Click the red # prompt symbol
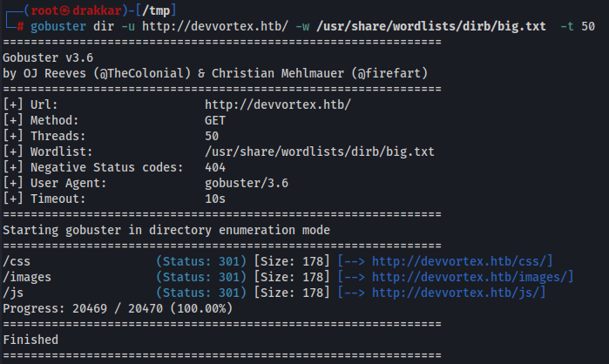The image size is (609, 364). [20, 26]
